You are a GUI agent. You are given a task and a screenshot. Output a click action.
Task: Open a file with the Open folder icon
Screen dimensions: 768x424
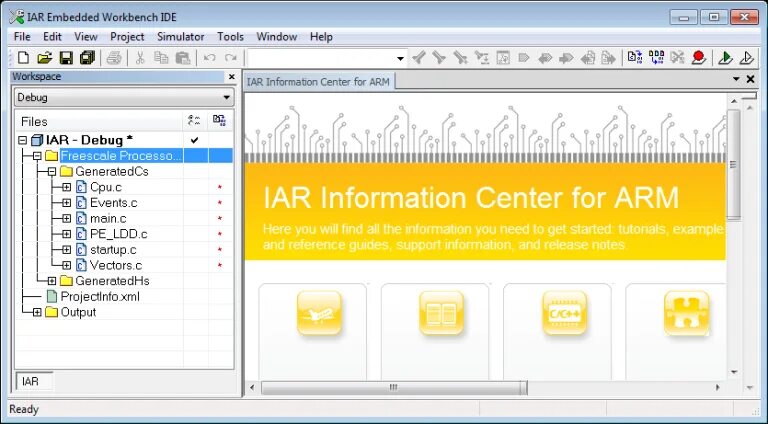point(44,58)
